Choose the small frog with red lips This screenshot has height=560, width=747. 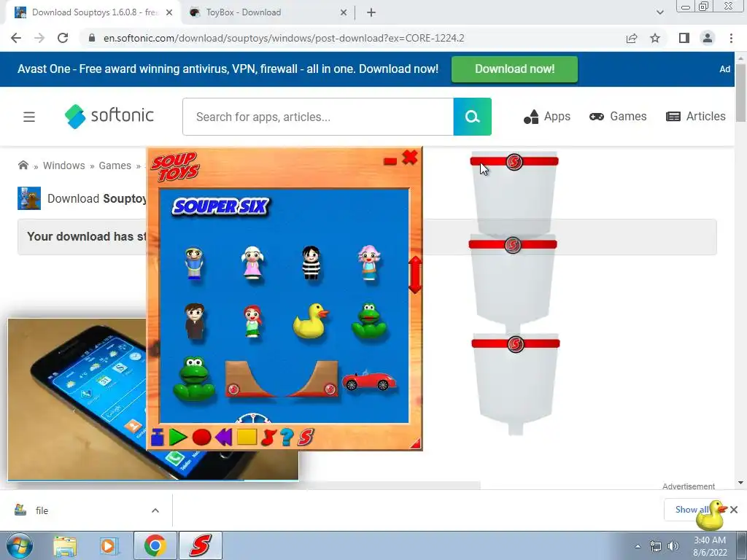(x=369, y=321)
